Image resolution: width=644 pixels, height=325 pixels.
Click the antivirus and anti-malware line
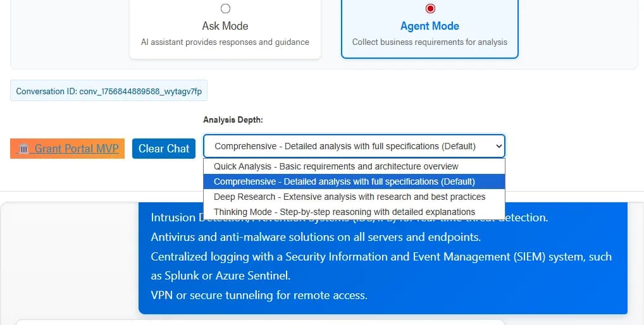click(316, 237)
